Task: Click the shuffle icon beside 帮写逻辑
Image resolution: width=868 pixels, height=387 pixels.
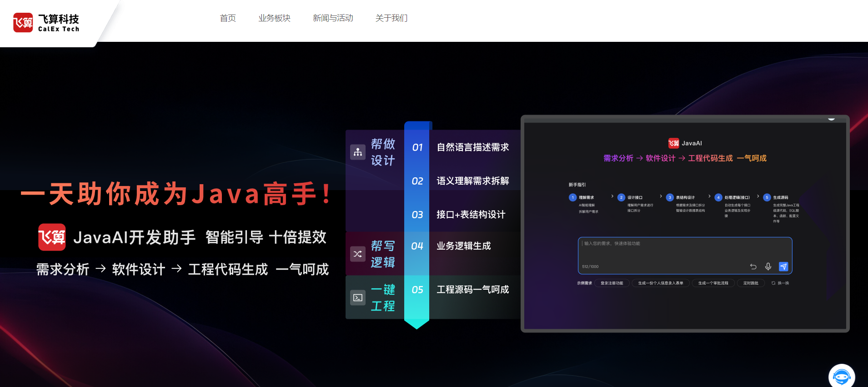Action: point(358,254)
